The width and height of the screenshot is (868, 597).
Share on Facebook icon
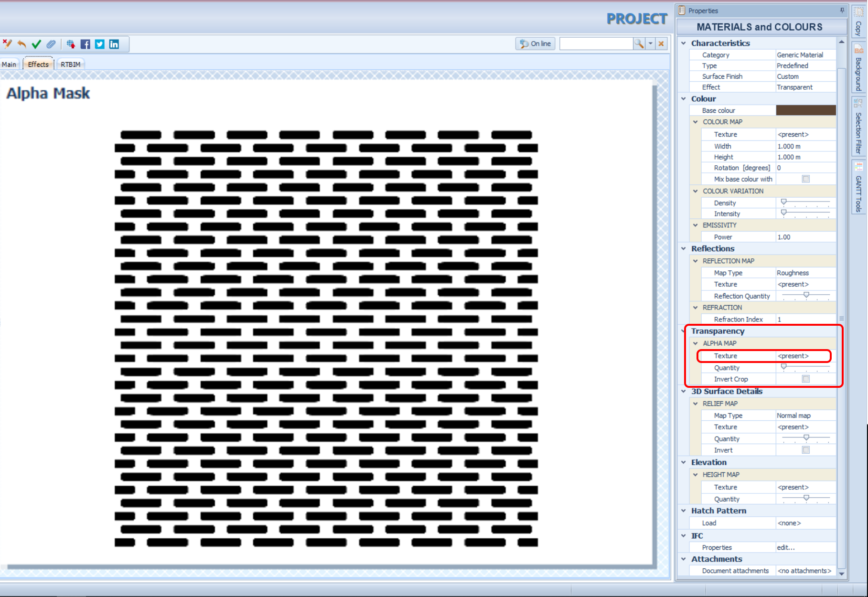[x=85, y=44]
